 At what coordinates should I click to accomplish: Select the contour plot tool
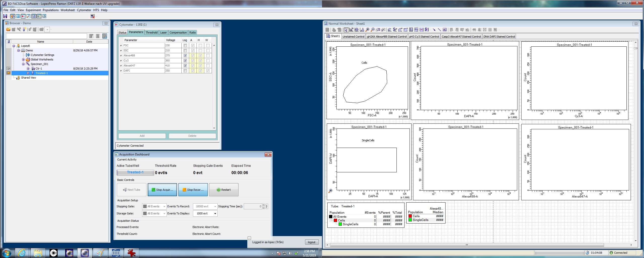pos(357,30)
